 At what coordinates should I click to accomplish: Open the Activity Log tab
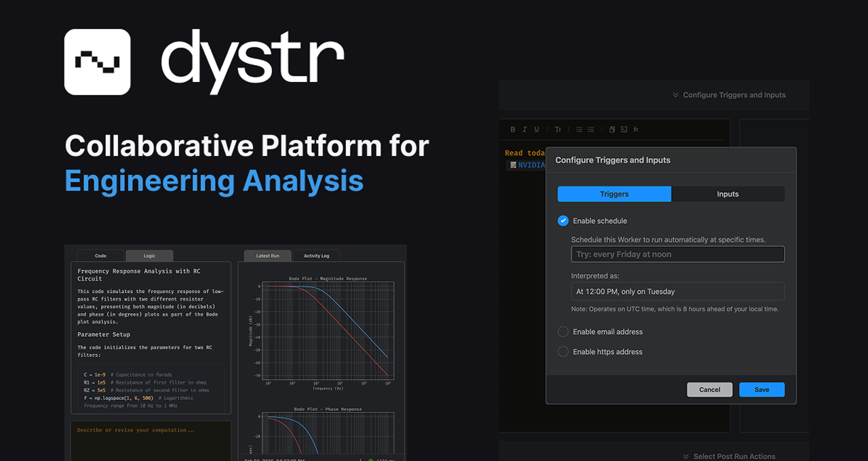click(x=316, y=256)
